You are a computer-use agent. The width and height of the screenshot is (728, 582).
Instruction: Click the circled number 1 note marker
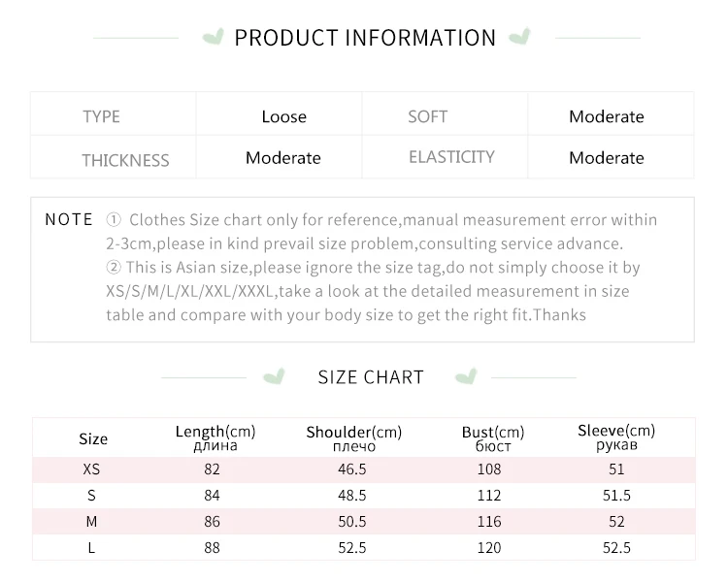tap(114, 220)
